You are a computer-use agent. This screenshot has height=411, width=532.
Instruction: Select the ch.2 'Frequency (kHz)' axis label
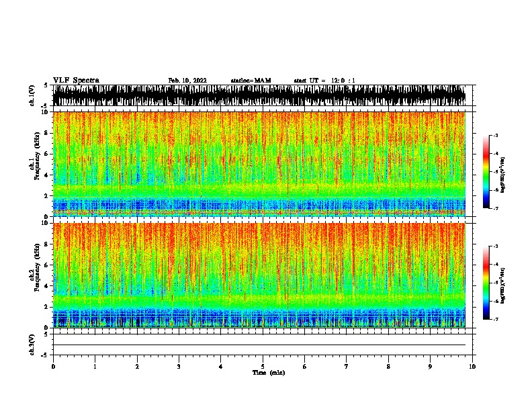pyautogui.click(x=38, y=267)
